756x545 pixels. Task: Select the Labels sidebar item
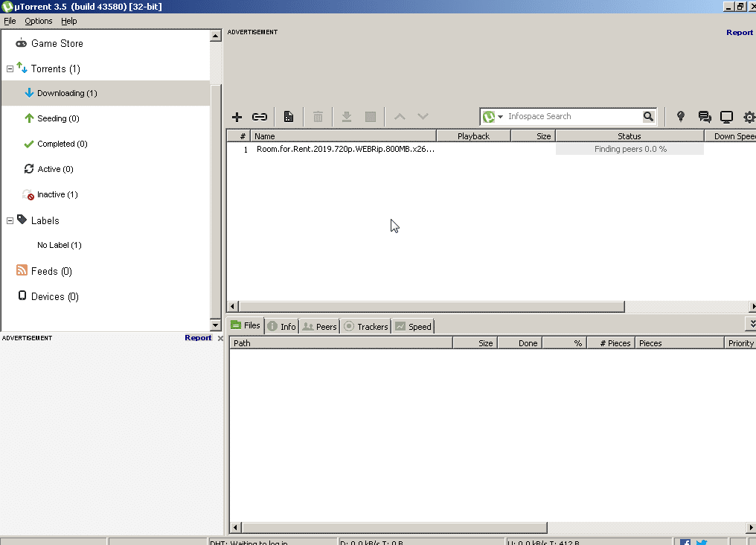(x=38, y=220)
